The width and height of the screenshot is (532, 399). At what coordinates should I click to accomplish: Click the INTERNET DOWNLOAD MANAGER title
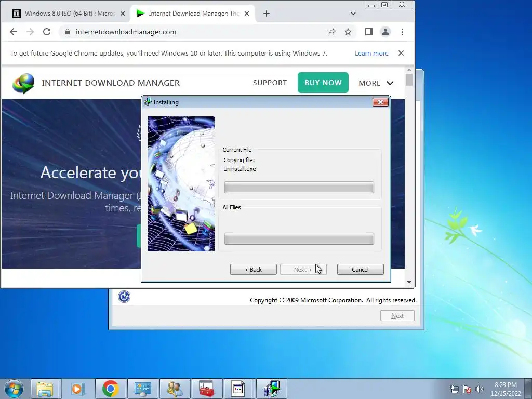click(111, 83)
